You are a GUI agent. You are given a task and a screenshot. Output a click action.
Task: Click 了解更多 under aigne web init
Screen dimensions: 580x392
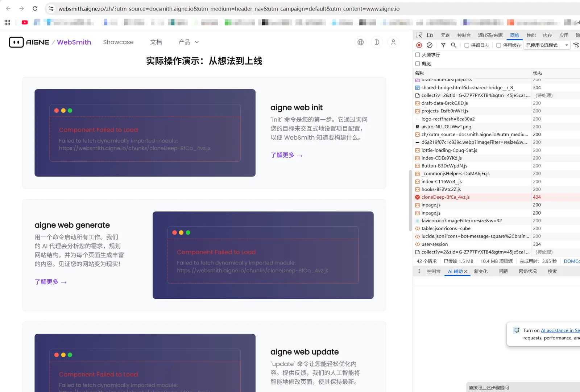(x=286, y=155)
